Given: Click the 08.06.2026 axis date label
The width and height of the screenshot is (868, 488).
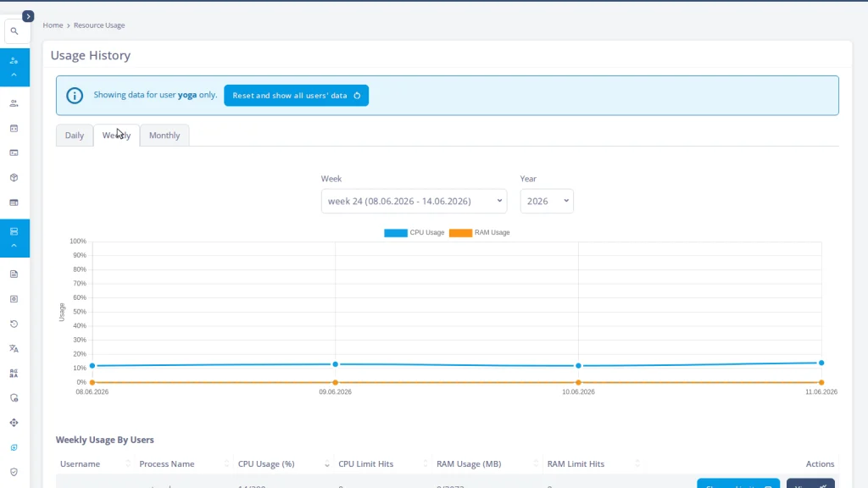Looking at the screenshot, I should [92, 391].
